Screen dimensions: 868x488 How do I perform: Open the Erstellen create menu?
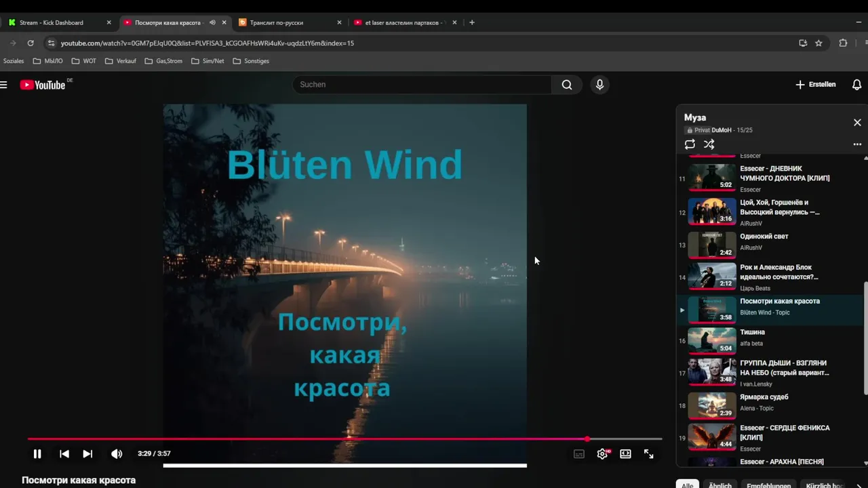[815, 85]
